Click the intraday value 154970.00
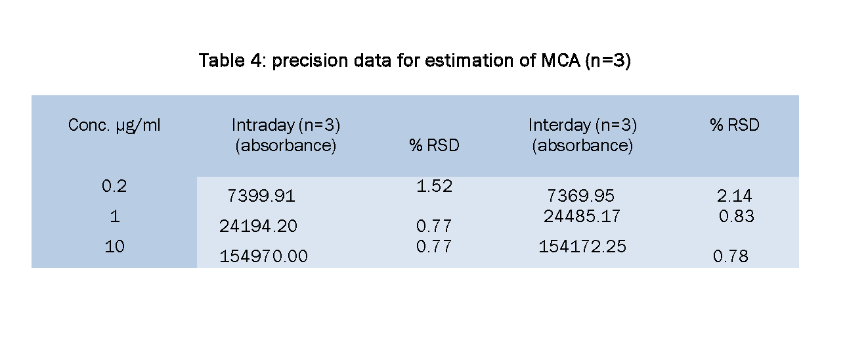Image resolution: width=868 pixels, height=343 pixels. pos(263,256)
